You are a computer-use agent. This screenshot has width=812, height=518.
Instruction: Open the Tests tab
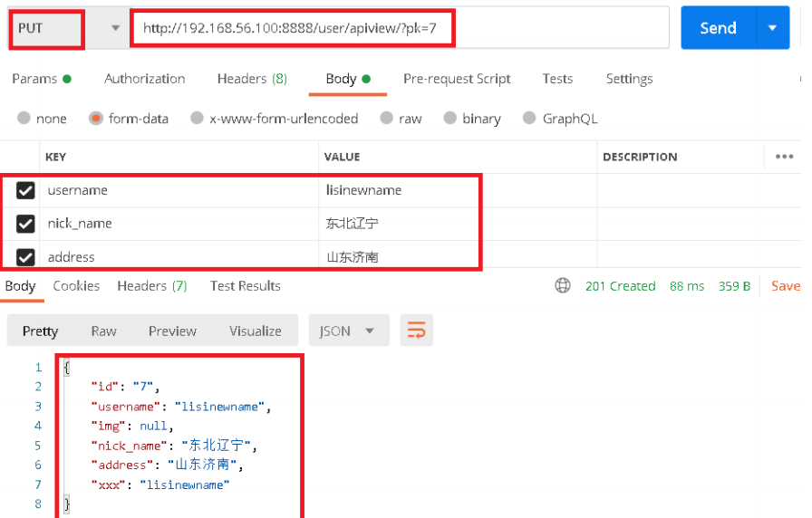(x=557, y=79)
